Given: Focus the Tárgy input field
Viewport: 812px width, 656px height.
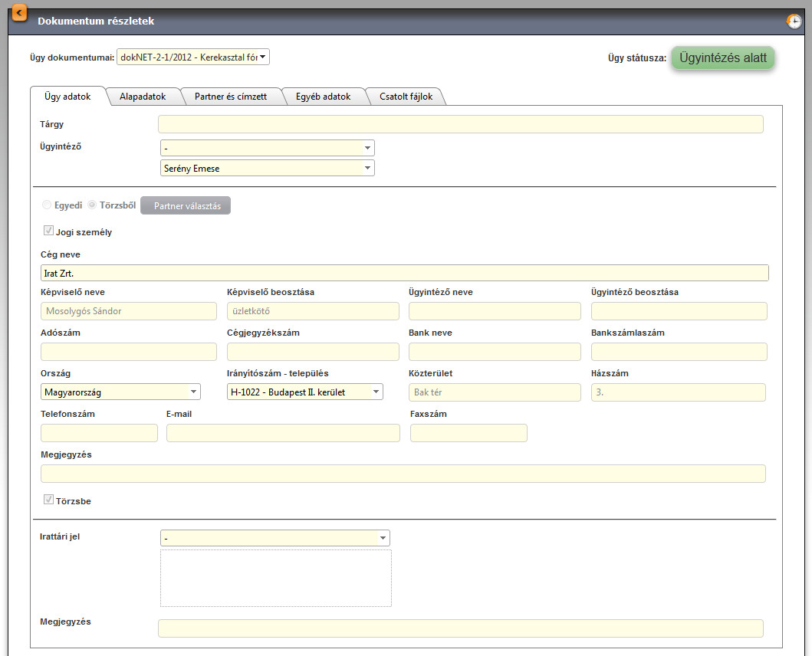Looking at the screenshot, I should 460,124.
